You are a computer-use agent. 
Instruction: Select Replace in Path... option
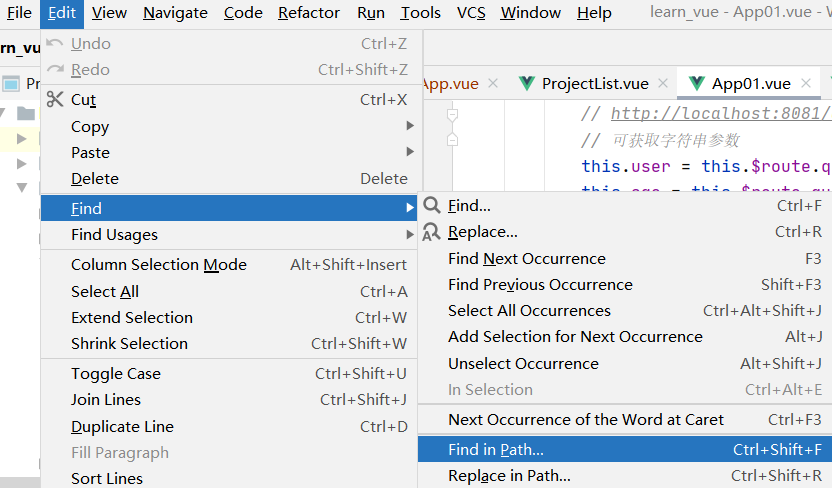(509, 476)
